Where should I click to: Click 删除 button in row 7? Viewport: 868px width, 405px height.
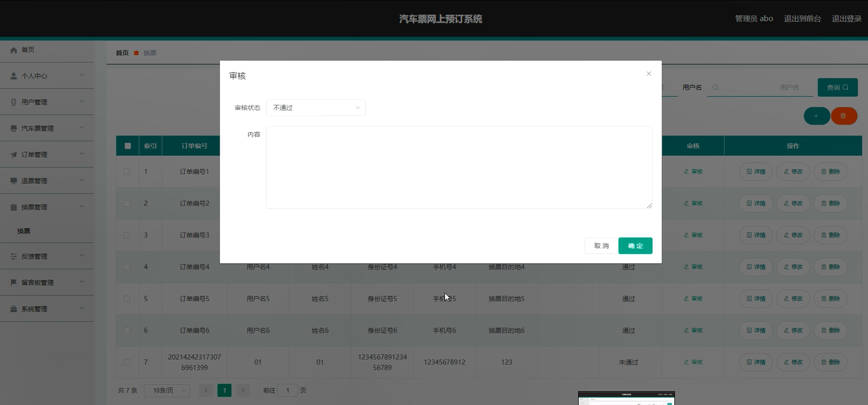[830, 362]
